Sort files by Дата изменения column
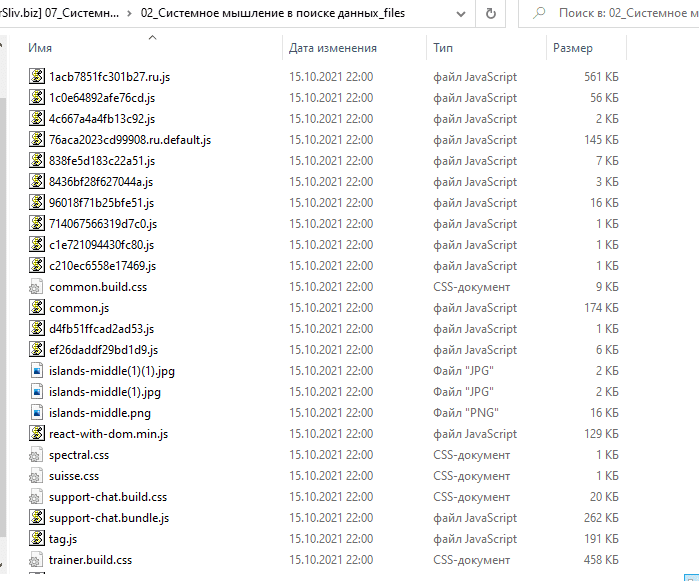This screenshot has width=699, height=581. [x=333, y=48]
